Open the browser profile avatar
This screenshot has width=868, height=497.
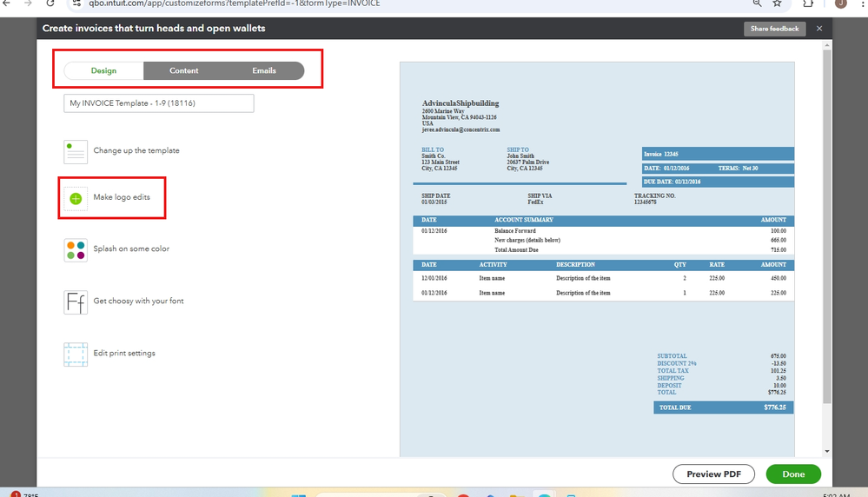(841, 3)
